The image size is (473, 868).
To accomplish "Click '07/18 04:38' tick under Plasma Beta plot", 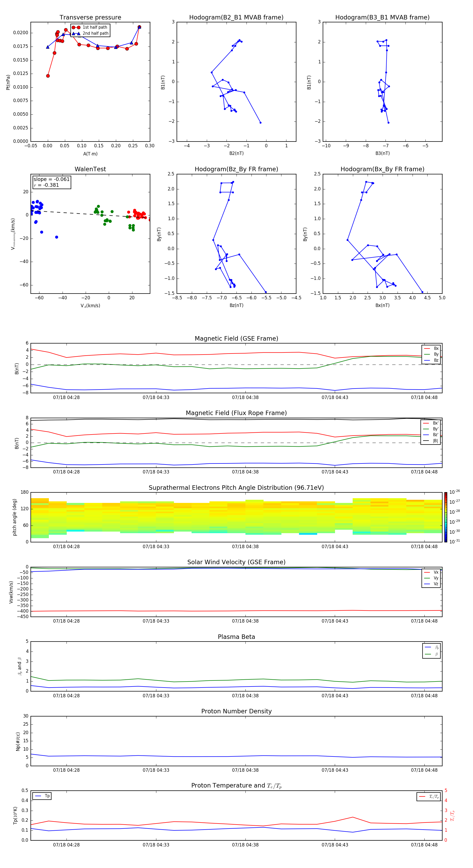I will click(245, 695).
